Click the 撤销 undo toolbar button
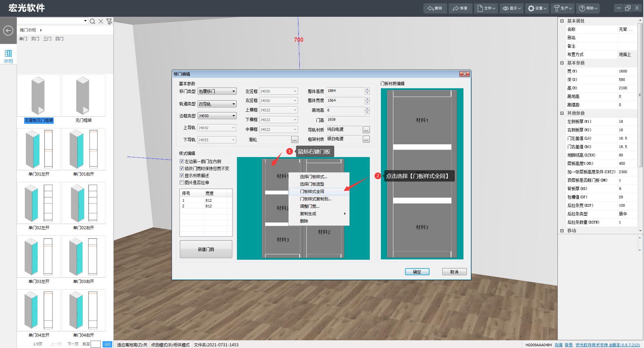The height and width of the screenshot is (348, 644). pyautogui.click(x=435, y=8)
